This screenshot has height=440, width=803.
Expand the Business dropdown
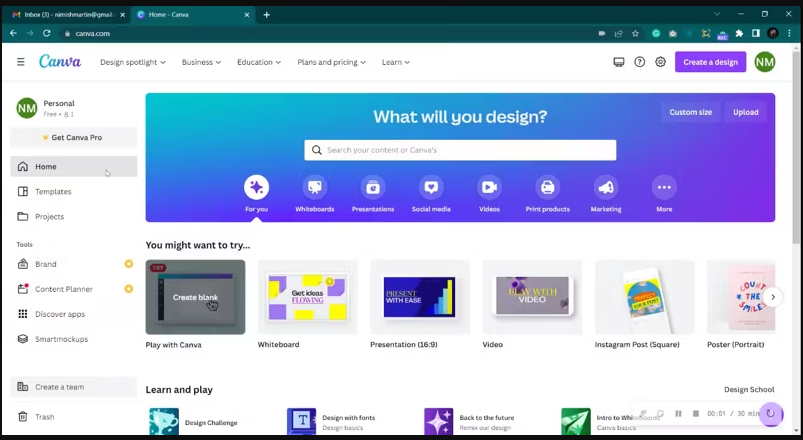point(201,62)
